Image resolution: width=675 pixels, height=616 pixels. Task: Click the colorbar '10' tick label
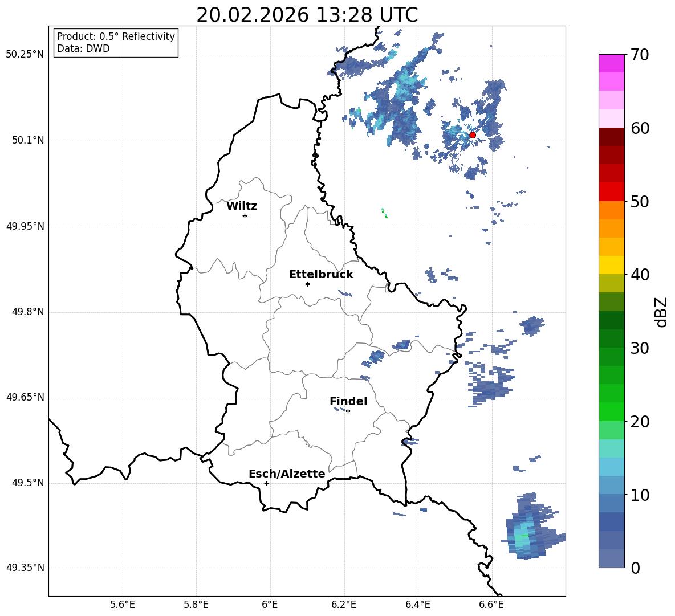click(x=640, y=495)
